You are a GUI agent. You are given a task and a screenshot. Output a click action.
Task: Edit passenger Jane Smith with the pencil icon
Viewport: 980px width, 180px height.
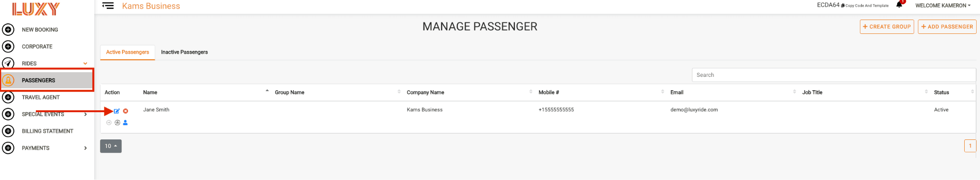pyautogui.click(x=117, y=111)
